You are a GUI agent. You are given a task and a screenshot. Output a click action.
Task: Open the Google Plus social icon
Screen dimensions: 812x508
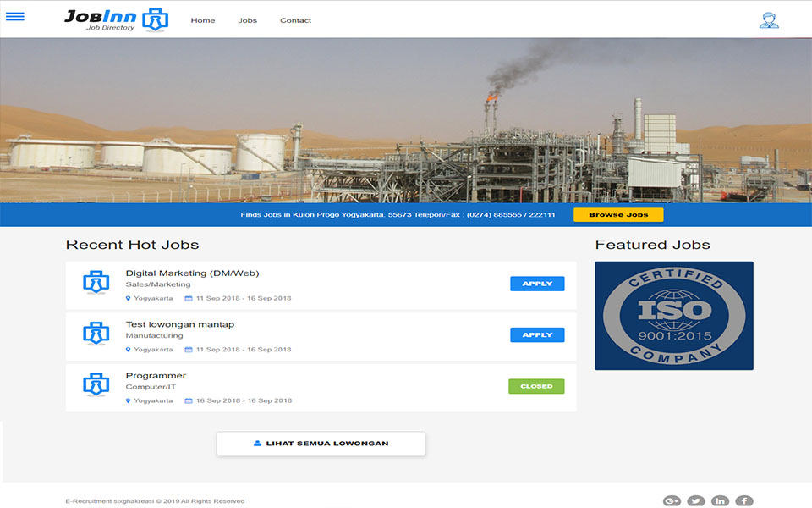672,501
